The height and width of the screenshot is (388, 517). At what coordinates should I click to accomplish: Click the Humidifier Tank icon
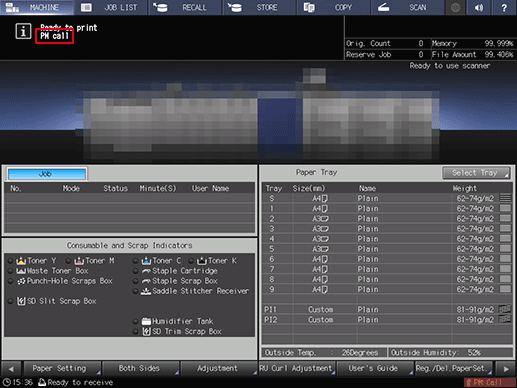point(146,321)
